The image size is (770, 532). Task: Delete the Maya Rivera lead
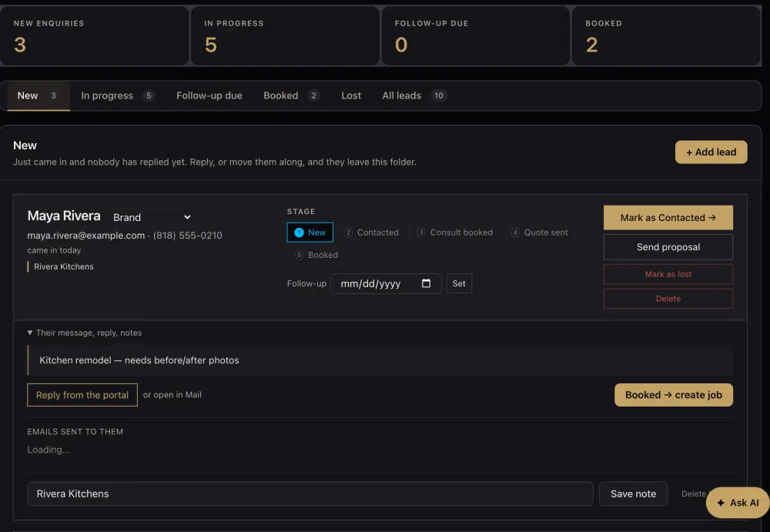coord(668,299)
